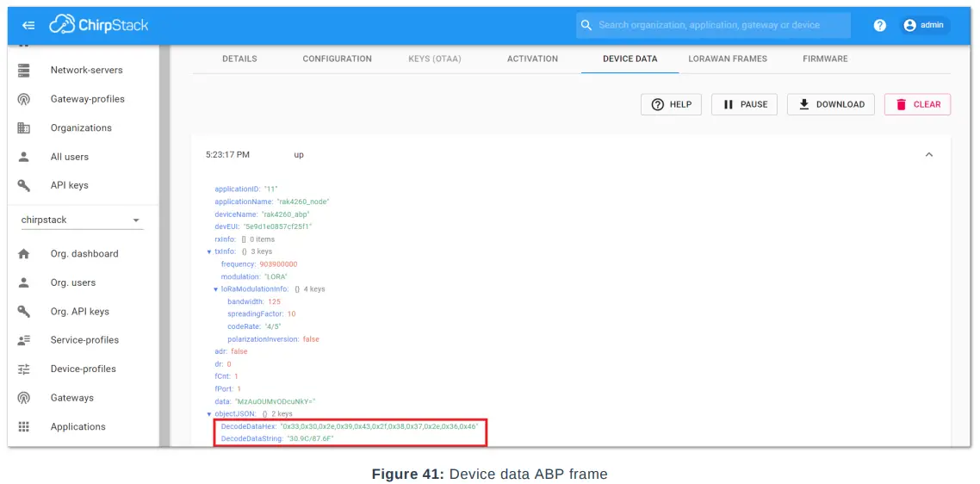Click the Device-profiles sliders icon
Screen dimensions: 980x484
point(24,369)
